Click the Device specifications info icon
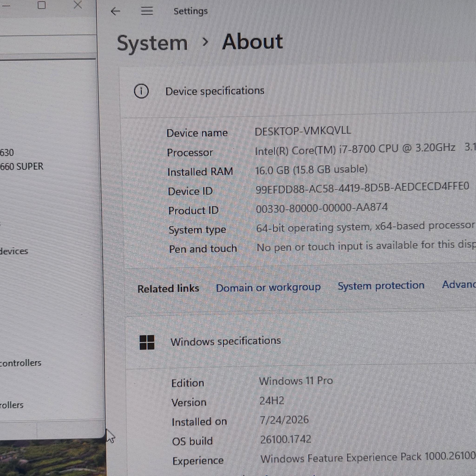Screen dimensions: 476x476 coord(141,91)
